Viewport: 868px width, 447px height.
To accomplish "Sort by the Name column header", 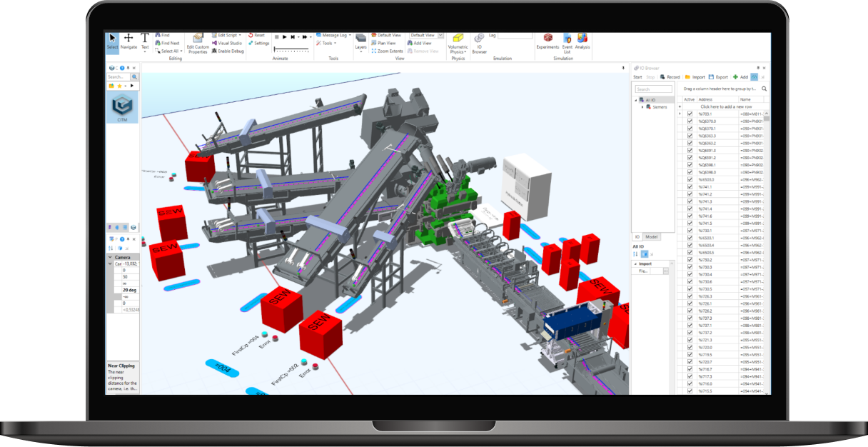I will 751,99.
